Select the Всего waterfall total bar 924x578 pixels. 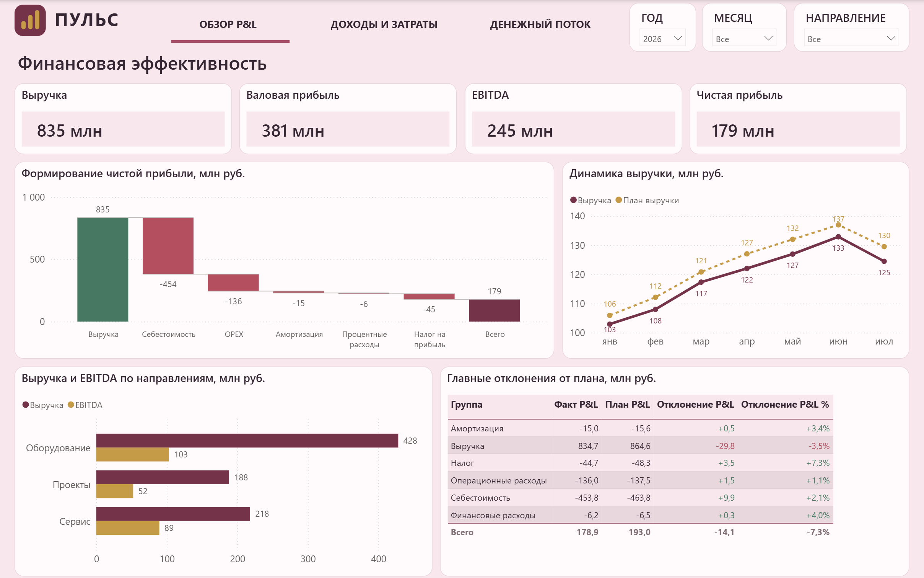click(495, 310)
